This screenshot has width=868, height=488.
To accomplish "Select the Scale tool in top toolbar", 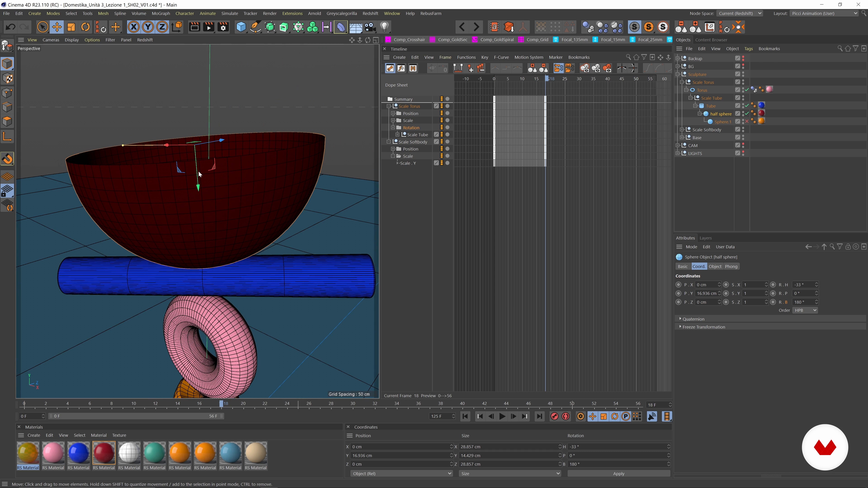I will (71, 27).
